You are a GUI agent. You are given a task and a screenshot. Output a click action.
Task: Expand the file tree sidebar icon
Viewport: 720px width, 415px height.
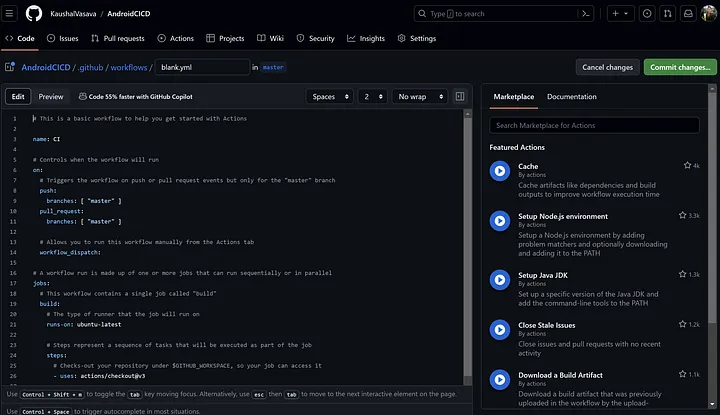(10, 67)
